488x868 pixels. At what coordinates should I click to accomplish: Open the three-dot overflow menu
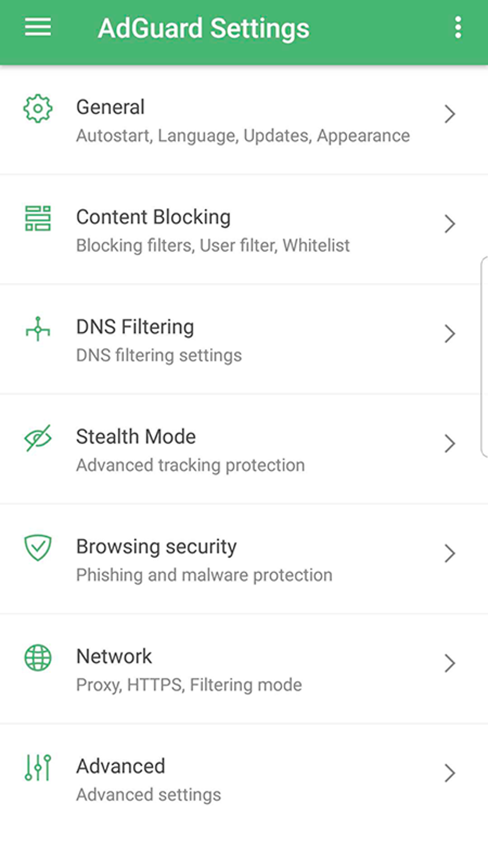coord(458,27)
